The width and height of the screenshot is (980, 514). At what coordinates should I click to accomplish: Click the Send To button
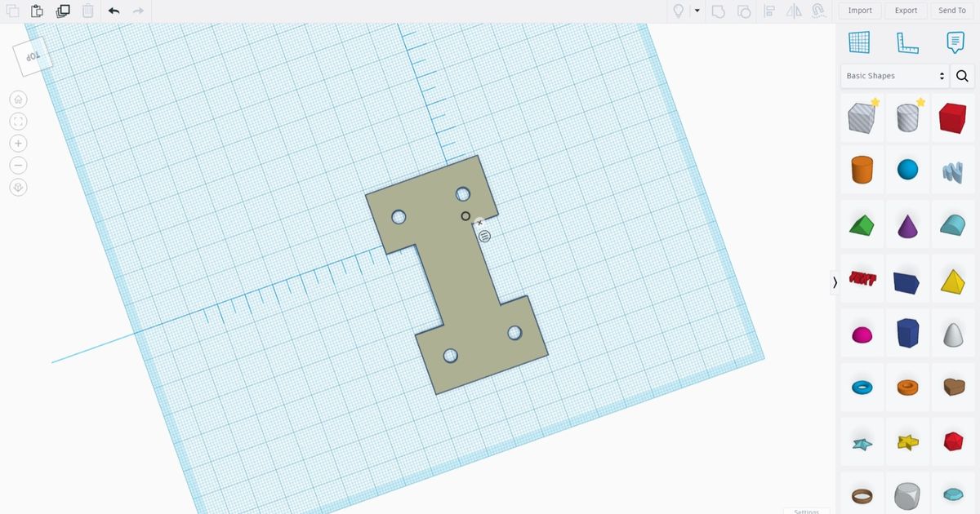click(951, 11)
